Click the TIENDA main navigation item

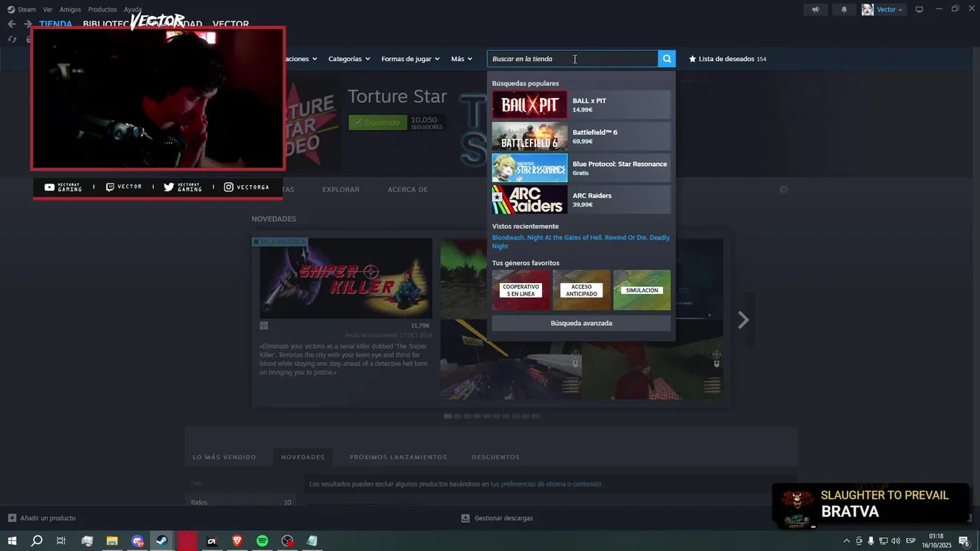56,24
